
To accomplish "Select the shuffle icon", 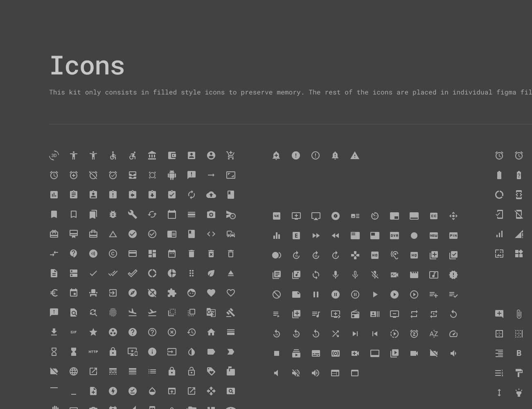I will pyautogui.click(x=336, y=334).
